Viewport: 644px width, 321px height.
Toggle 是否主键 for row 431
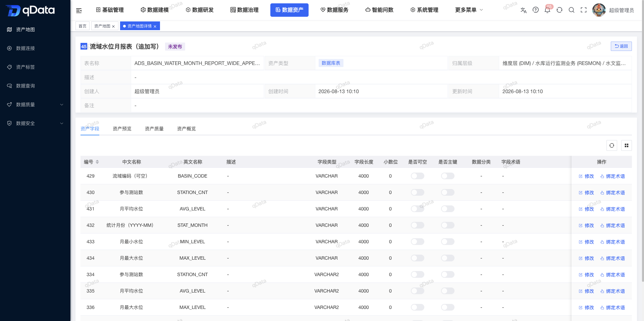pyautogui.click(x=448, y=209)
